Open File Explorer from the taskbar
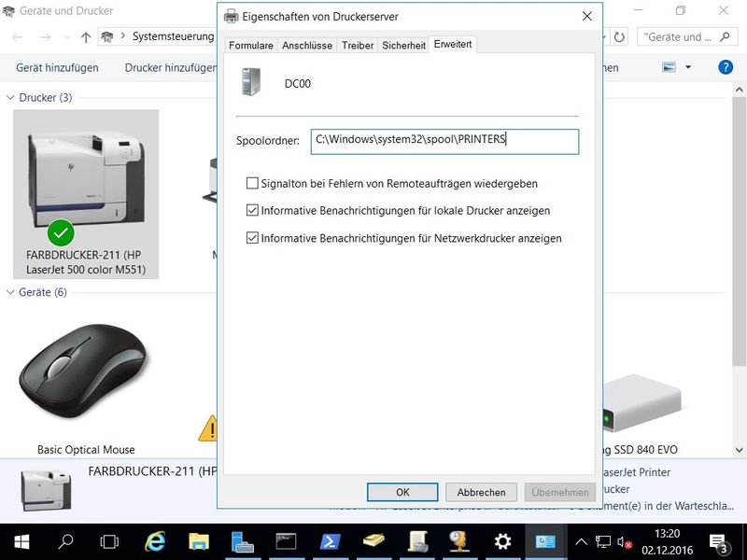This screenshot has height=560, width=747. (x=198, y=542)
